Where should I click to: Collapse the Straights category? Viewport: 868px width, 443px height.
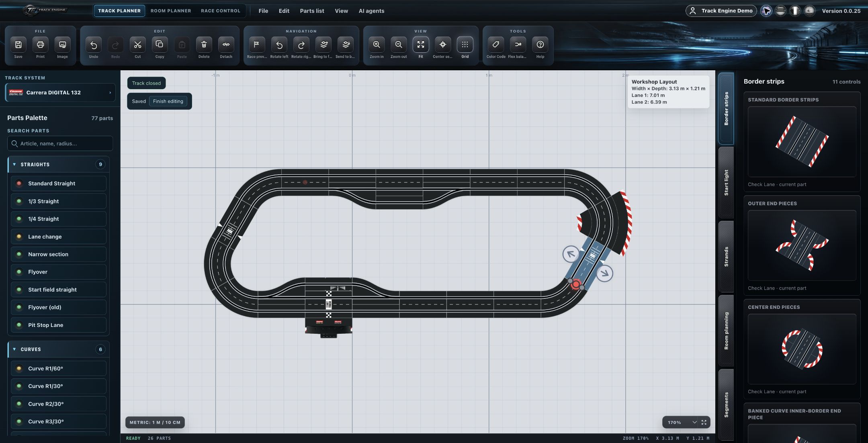pos(59,165)
